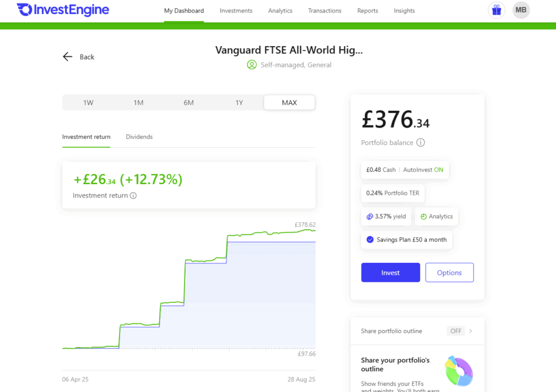Click the Self-managed, General label
The width and height of the screenshot is (556, 392).
(296, 65)
